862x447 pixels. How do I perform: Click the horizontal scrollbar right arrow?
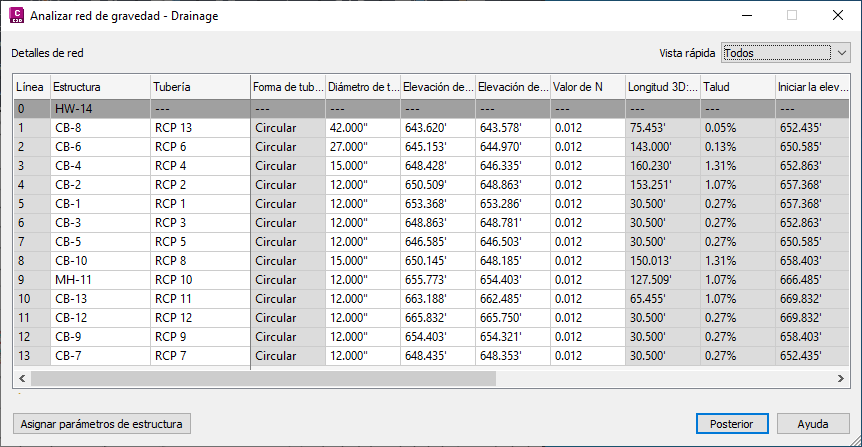841,378
